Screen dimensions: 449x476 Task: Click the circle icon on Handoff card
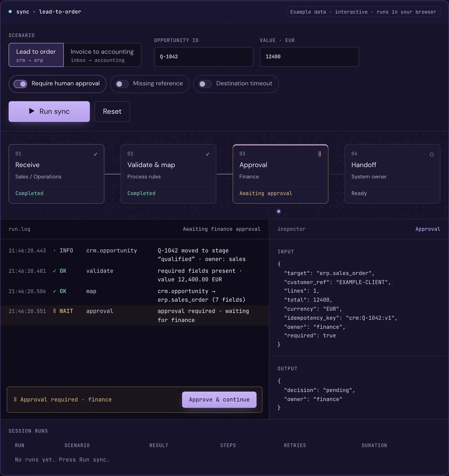click(432, 155)
